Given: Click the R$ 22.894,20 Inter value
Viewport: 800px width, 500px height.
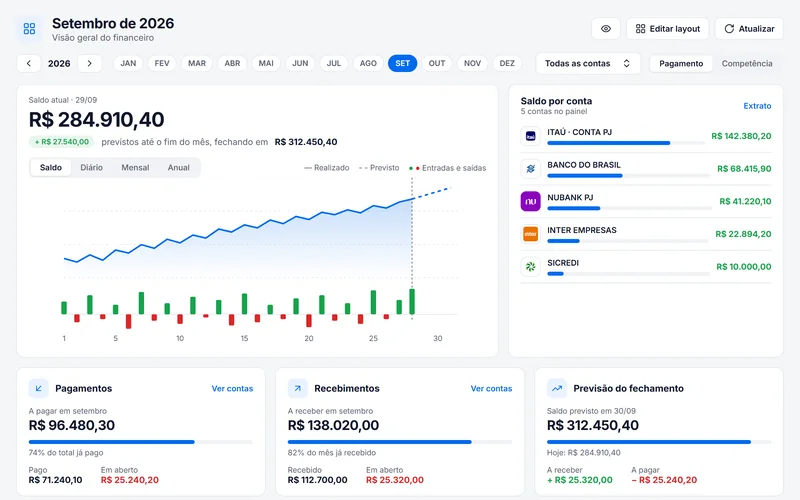Looking at the screenshot, I should 743,234.
